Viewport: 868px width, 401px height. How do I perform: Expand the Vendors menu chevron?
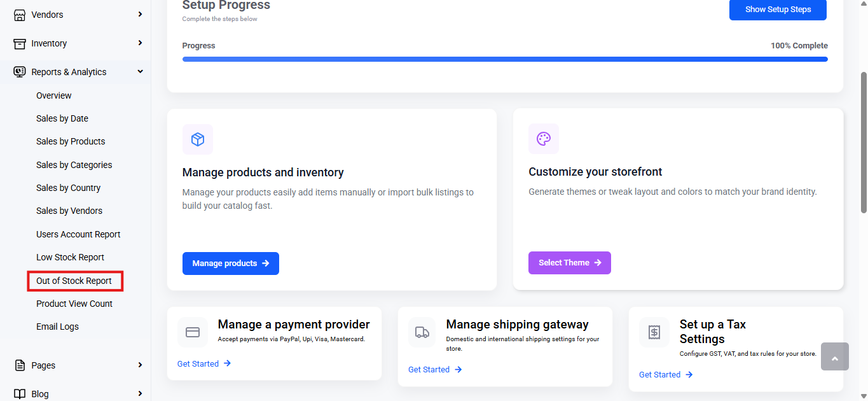pyautogui.click(x=140, y=14)
